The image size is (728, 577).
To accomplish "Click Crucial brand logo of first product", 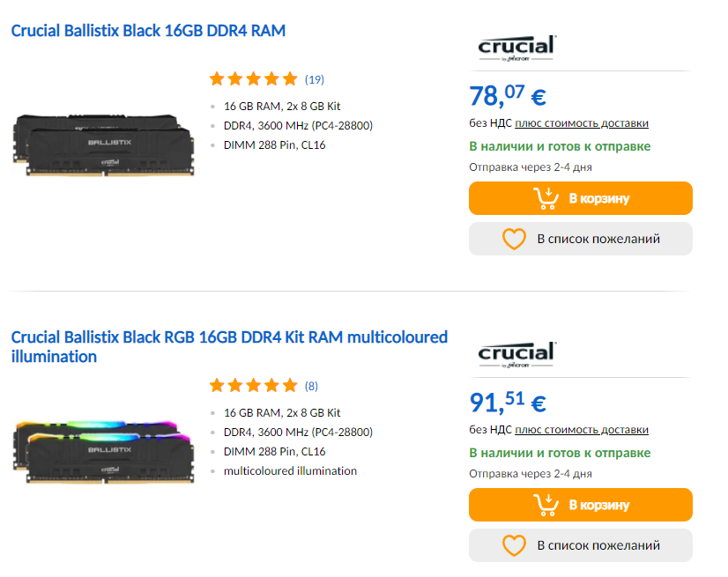I will (516, 48).
